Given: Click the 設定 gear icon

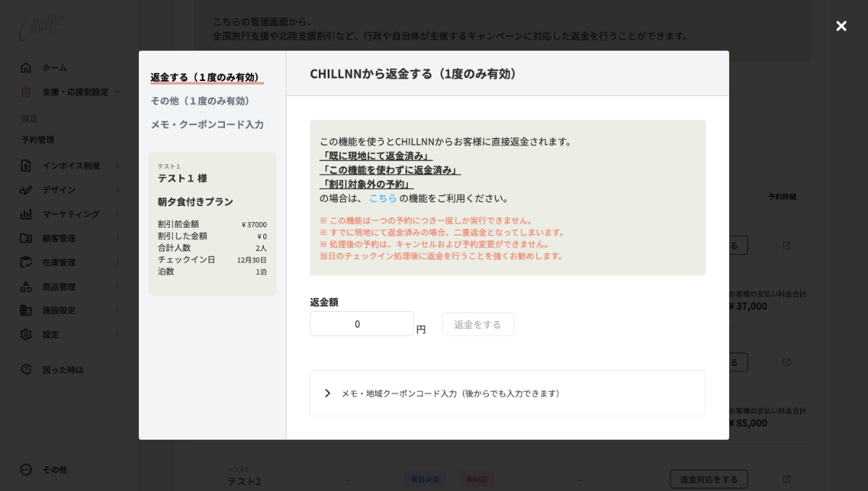Looking at the screenshot, I should pos(26,334).
